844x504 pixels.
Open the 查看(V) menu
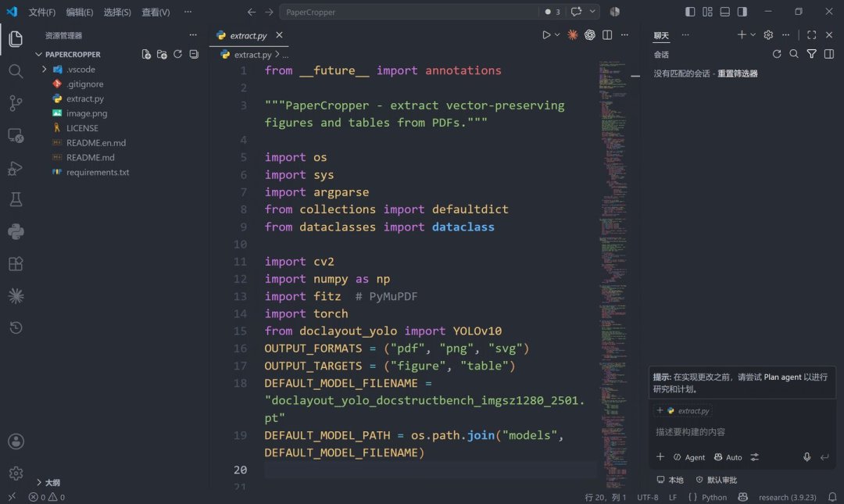(156, 12)
